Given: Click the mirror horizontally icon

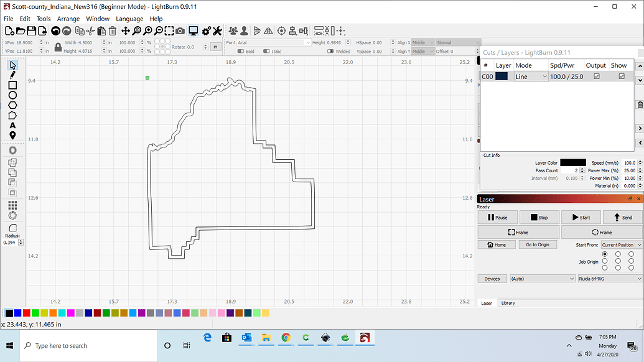Looking at the screenshot, I should (269, 30).
